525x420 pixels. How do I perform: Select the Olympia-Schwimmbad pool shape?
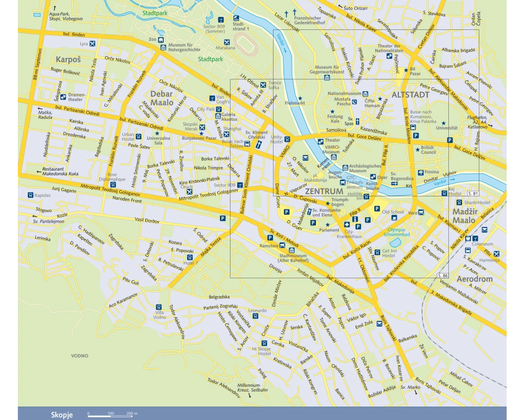coord(395,242)
